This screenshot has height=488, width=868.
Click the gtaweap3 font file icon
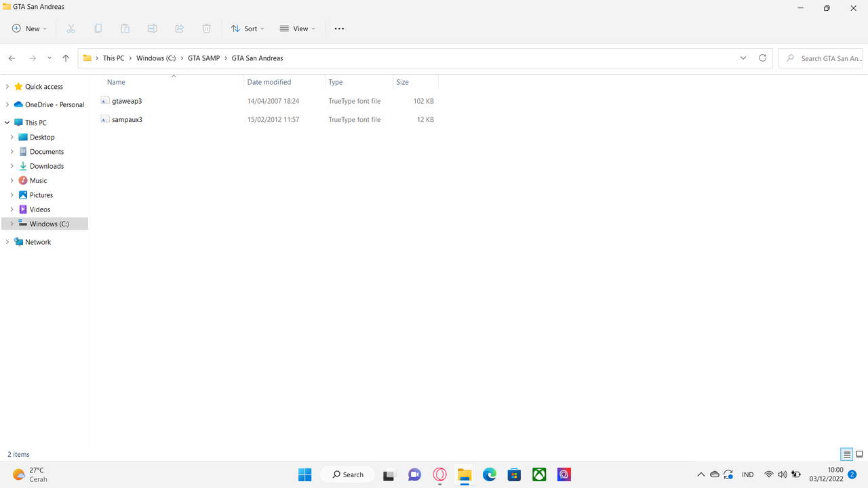[x=105, y=101]
